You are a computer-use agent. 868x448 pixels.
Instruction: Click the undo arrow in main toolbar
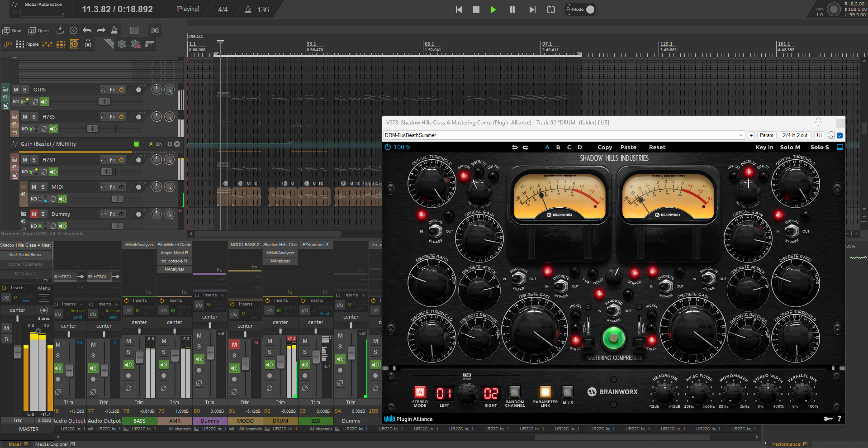click(x=87, y=30)
